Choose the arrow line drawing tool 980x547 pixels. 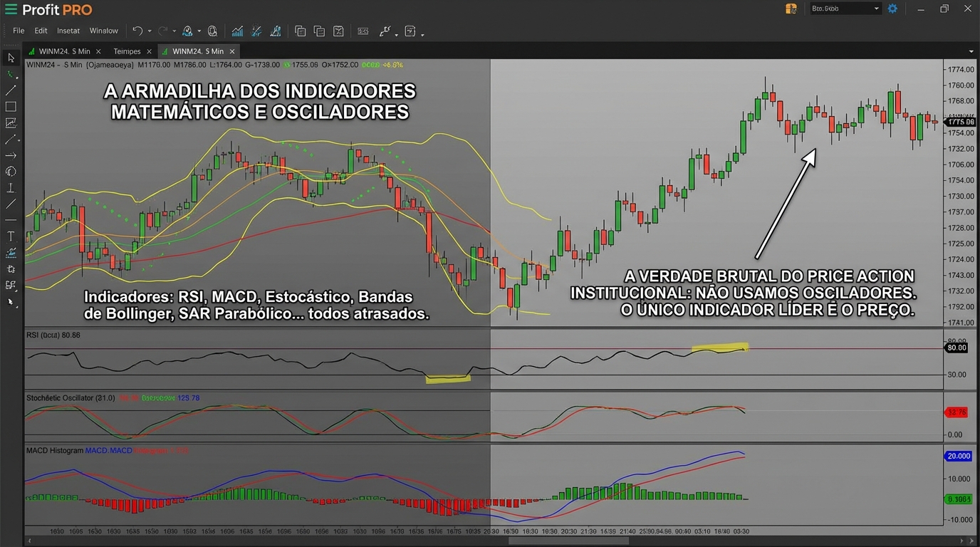pos(11,155)
